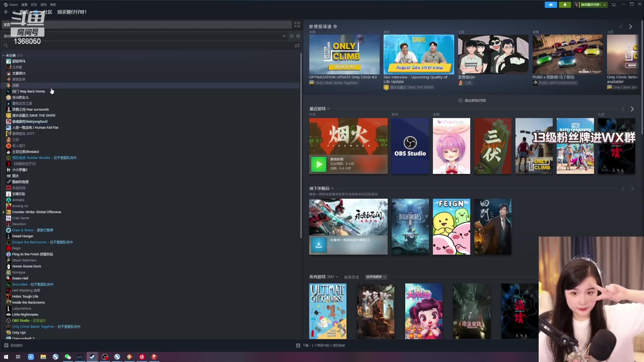This screenshot has width=644, height=362.
Task: Show next news items arrow
Action: click(x=631, y=27)
